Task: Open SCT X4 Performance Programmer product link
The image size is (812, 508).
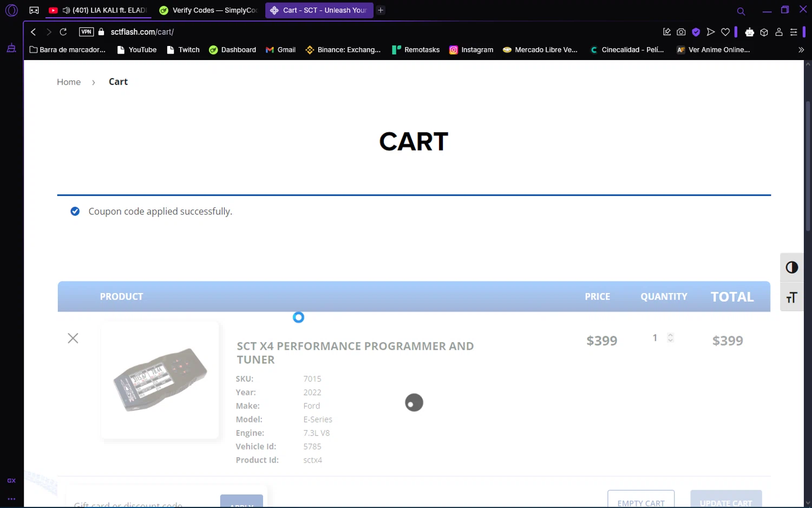Action: tap(355, 353)
